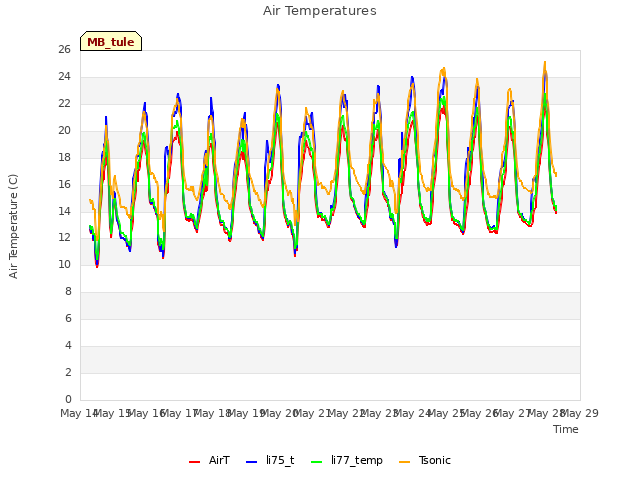Click the y-axis value 10
Screen dimensions: 640x480
pos(64,264)
